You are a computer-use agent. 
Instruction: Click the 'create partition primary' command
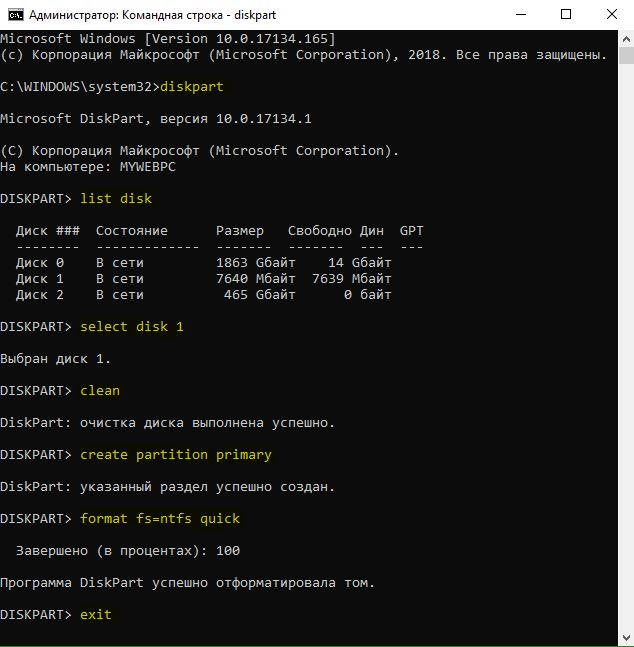click(x=176, y=455)
